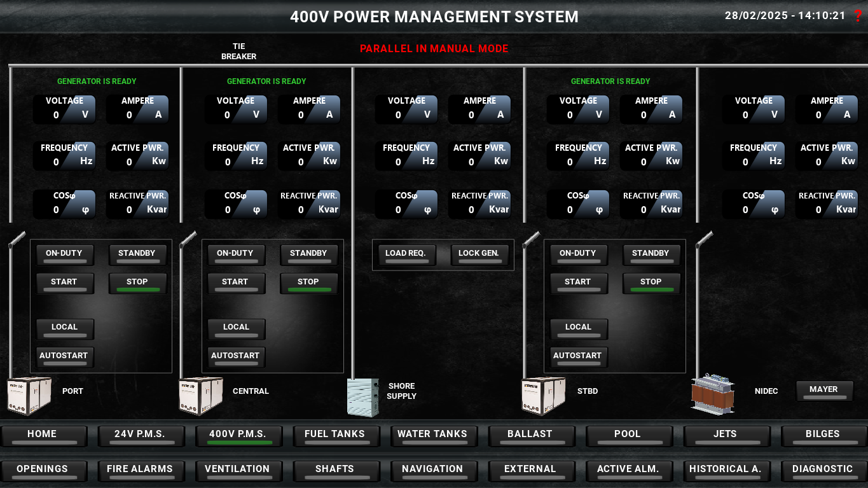Switch to 24V P.M.S. page
Viewport: 868px width, 488px height.
(x=141, y=436)
